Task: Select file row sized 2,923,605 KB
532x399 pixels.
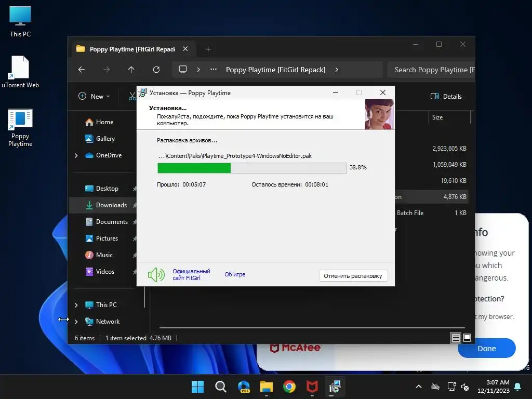Action: 449,149
